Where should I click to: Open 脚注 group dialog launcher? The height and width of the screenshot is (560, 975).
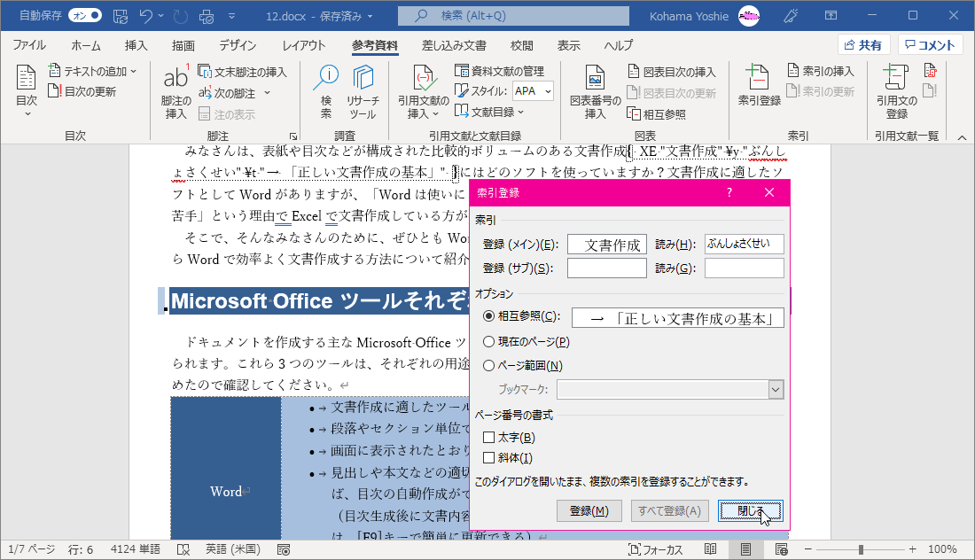click(292, 136)
